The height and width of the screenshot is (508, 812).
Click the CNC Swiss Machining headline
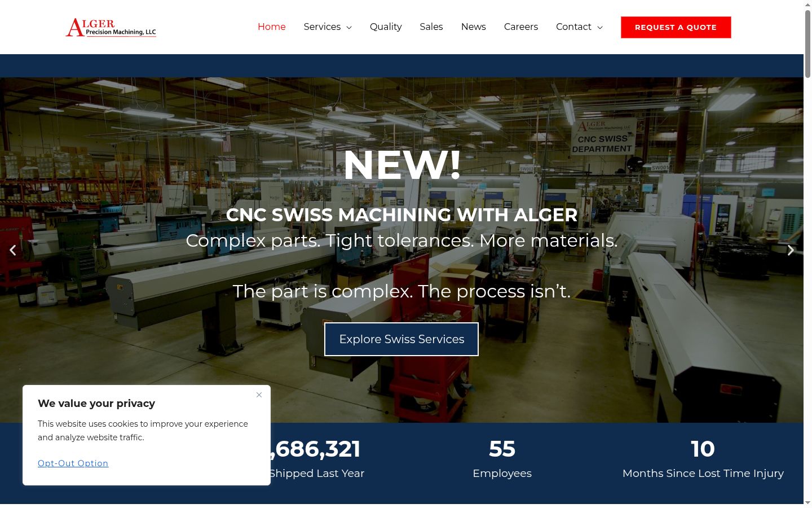tap(402, 214)
